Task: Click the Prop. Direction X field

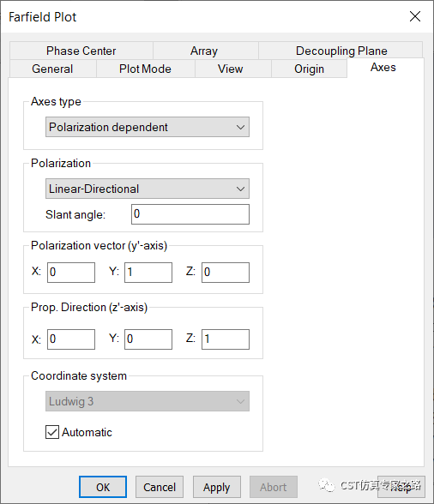Action: 71,339
